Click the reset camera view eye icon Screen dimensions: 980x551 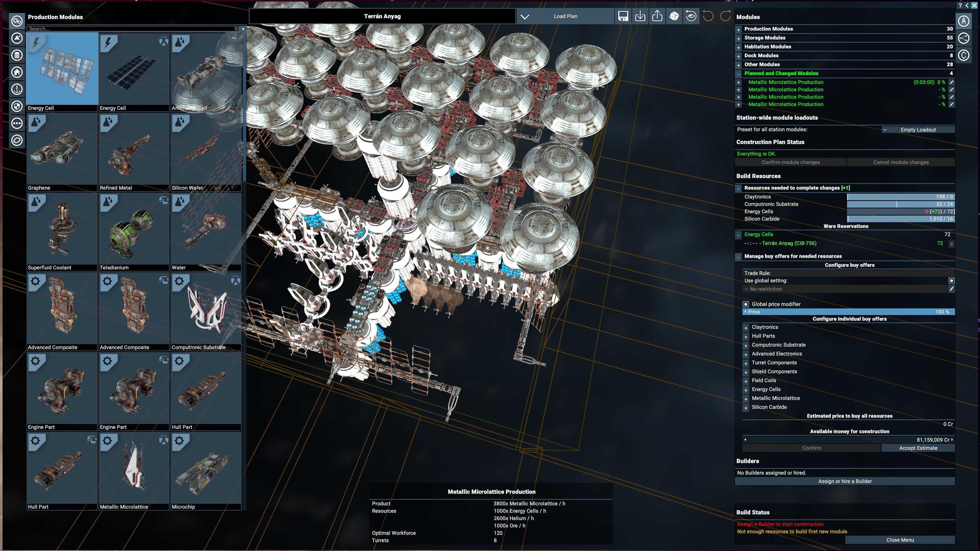[691, 16]
